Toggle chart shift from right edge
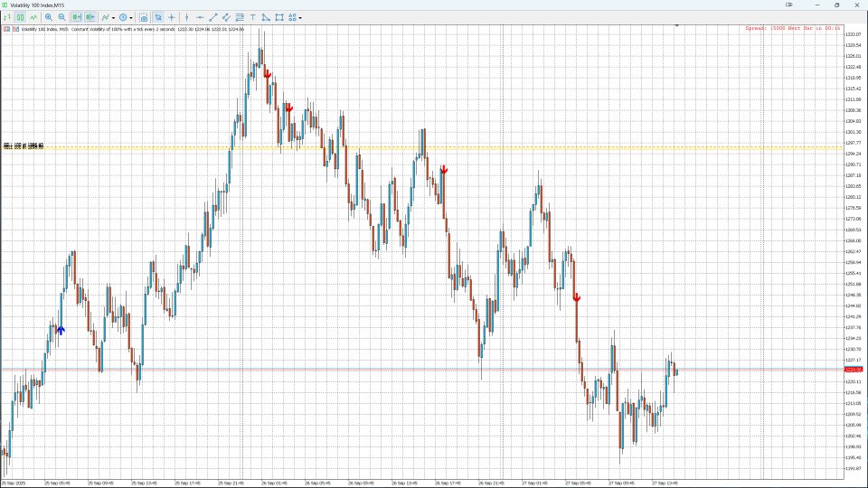 coord(90,17)
